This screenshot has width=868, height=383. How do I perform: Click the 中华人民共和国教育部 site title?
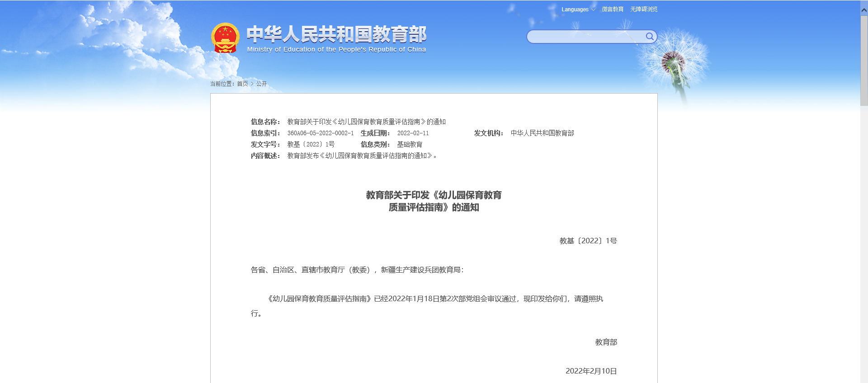pyautogui.click(x=336, y=34)
